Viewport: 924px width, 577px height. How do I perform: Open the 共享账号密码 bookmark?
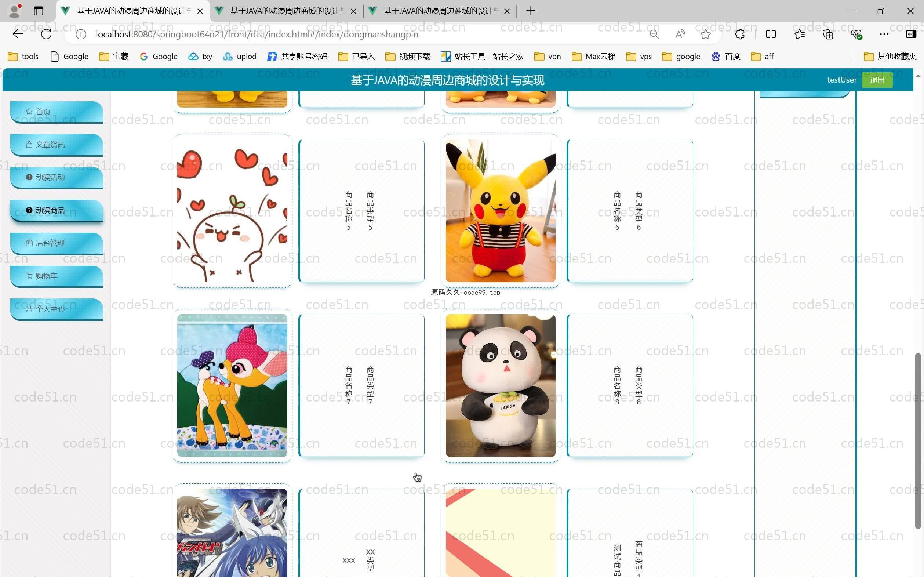tap(297, 57)
